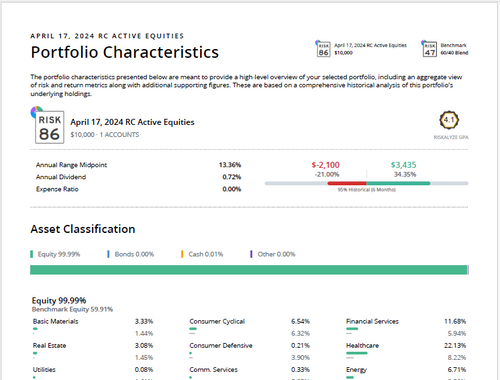Click the 'Benchmark 60/40 Blend' header label
The image size is (500, 380).
pyautogui.click(x=454, y=49)
